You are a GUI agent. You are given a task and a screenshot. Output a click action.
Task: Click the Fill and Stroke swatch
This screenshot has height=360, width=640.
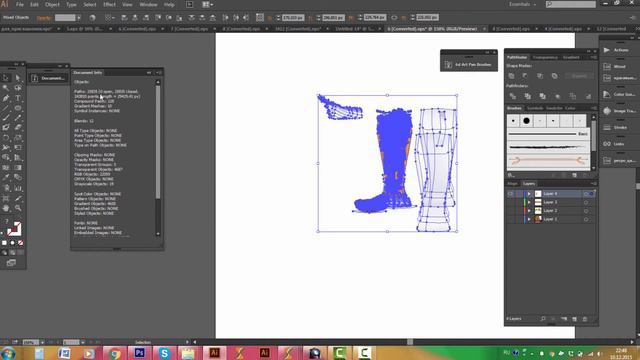click(14, 229)
